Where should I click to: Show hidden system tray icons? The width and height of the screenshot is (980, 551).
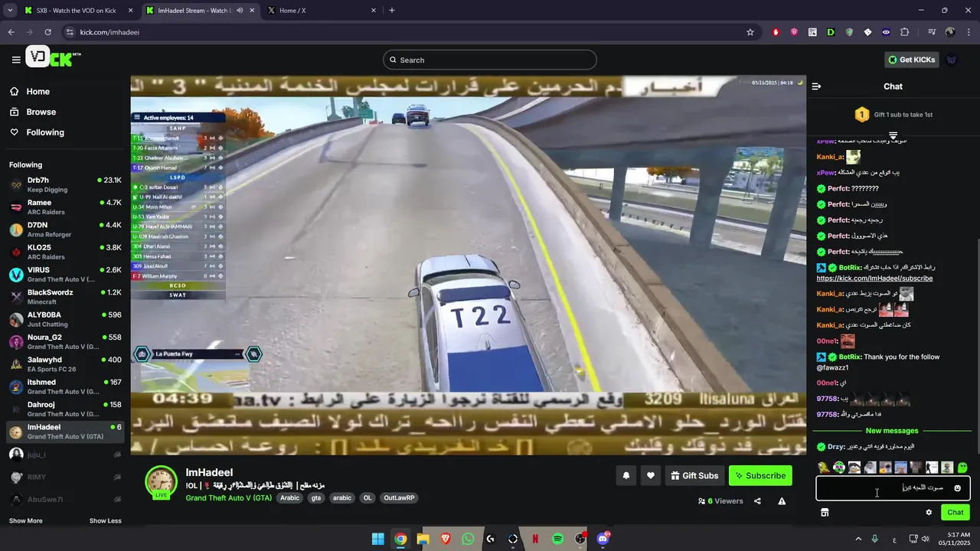857,540
